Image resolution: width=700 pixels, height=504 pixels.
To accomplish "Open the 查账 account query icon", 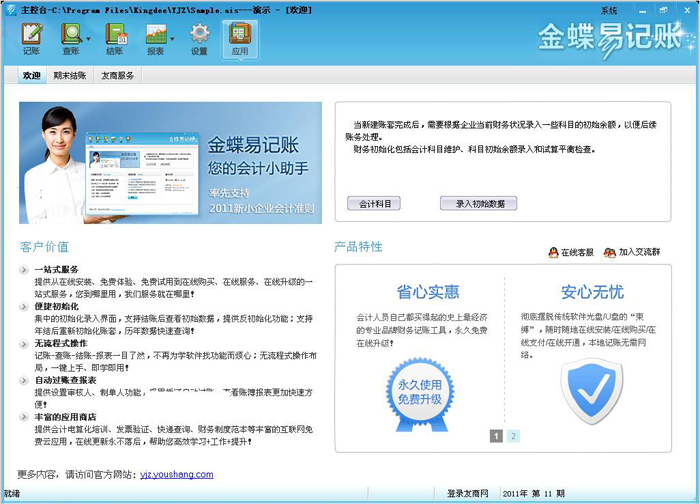I will pyautogui.click(x=71, y=38).
